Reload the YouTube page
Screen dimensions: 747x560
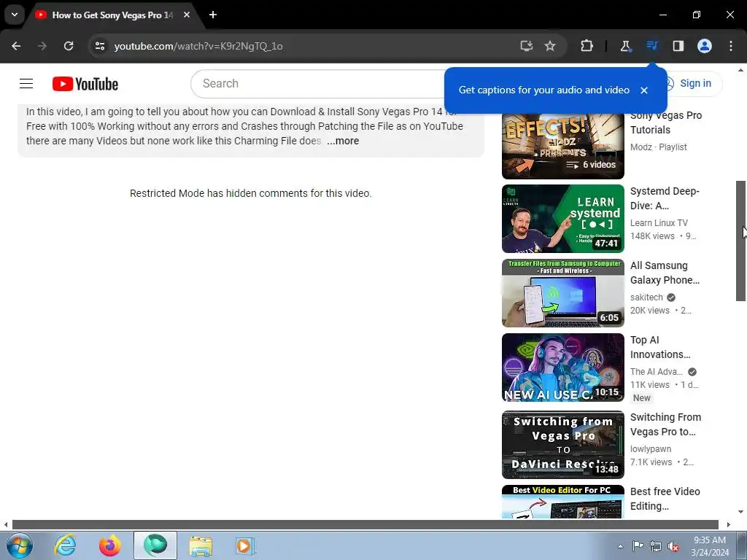pos(69,46)
